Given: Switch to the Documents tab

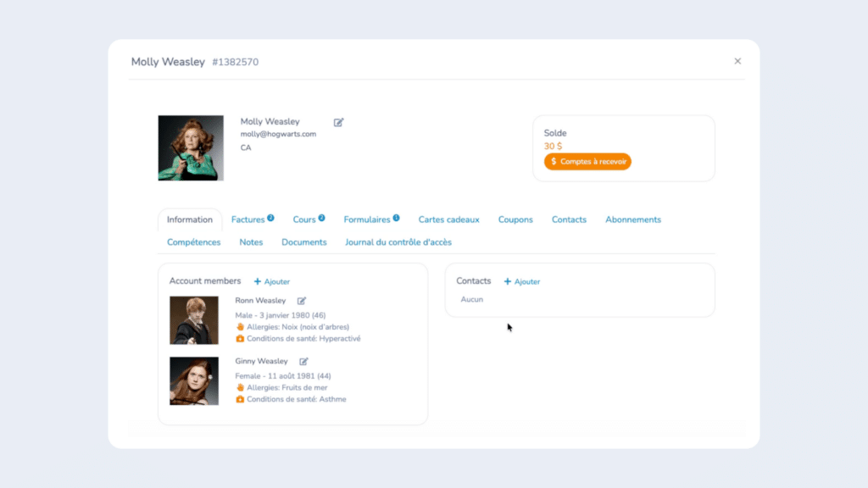Looking at the screenshot, I should coord(304,242).
